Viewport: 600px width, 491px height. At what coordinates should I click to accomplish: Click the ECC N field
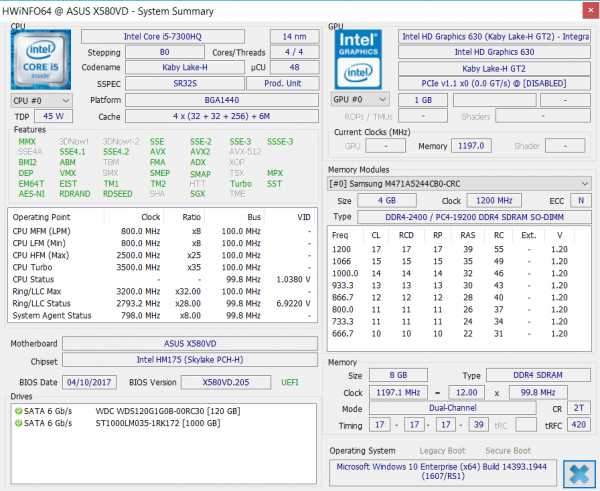pos(580,201)
